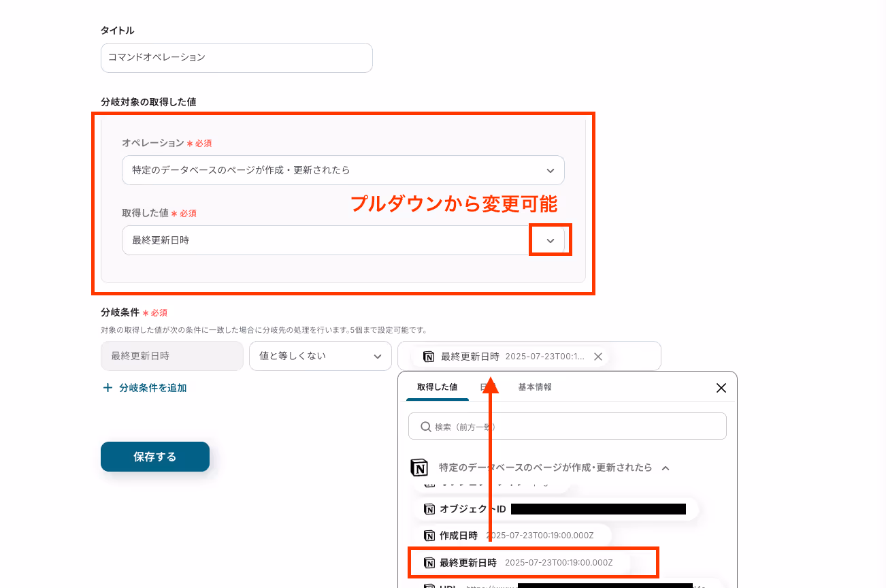Click the magnifier icon in the search field
This screenshot has width=886, height=588.
click(426, 427)
